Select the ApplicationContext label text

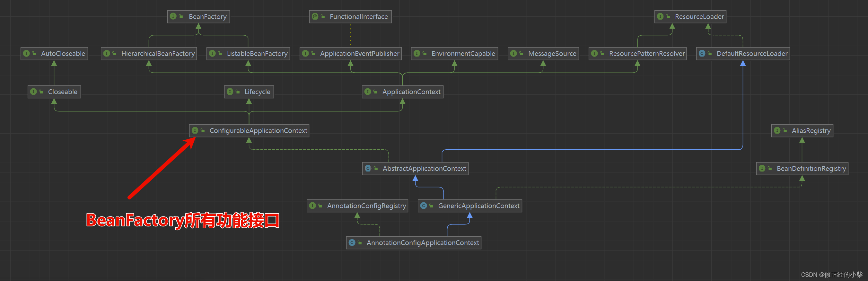pos(411,92)
